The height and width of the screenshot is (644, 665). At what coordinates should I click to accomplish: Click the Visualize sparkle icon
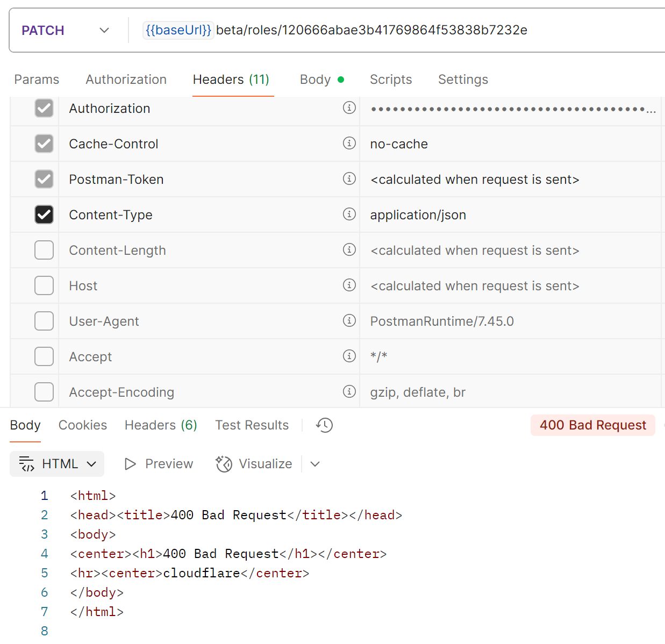point(224,464)
